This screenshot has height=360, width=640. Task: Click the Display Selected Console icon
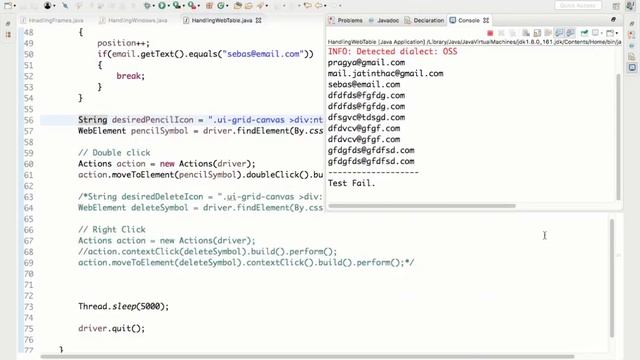(596, 33)
